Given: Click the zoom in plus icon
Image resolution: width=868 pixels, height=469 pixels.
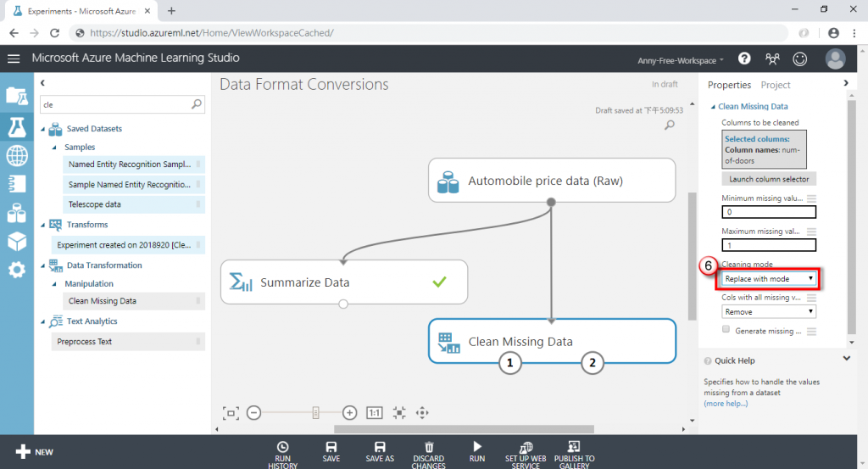Looking at the screenshot, I should pyautogui.click(x=349, y=413).
